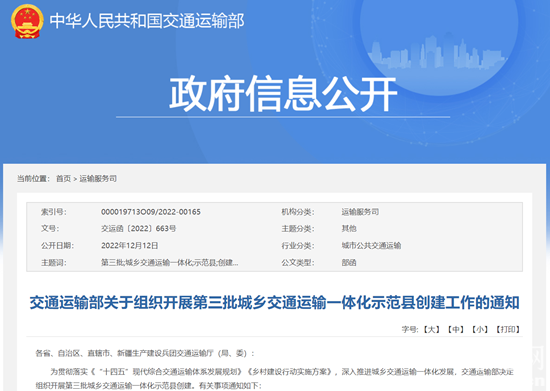Set font size to 中
550x391 pixels.
pyautogui.click(x=456, y=329)
